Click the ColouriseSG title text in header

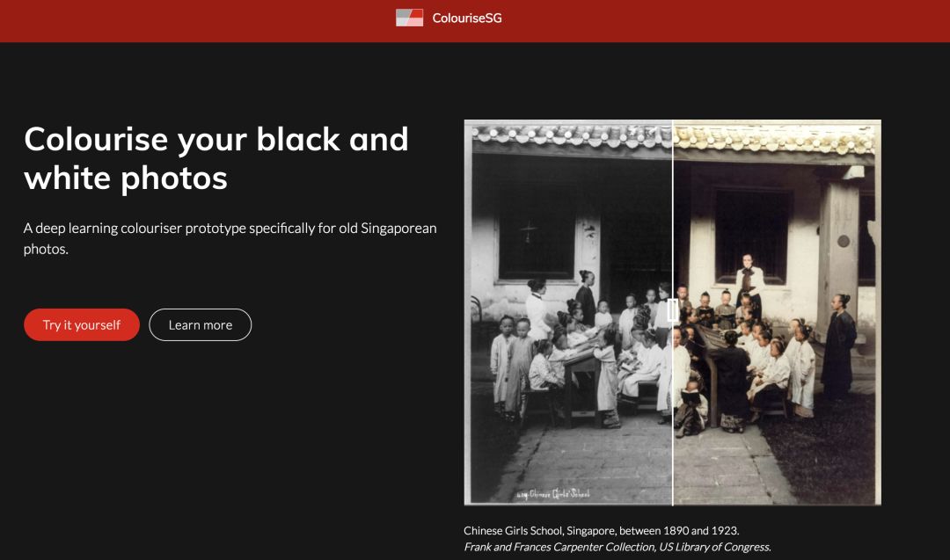467,18
